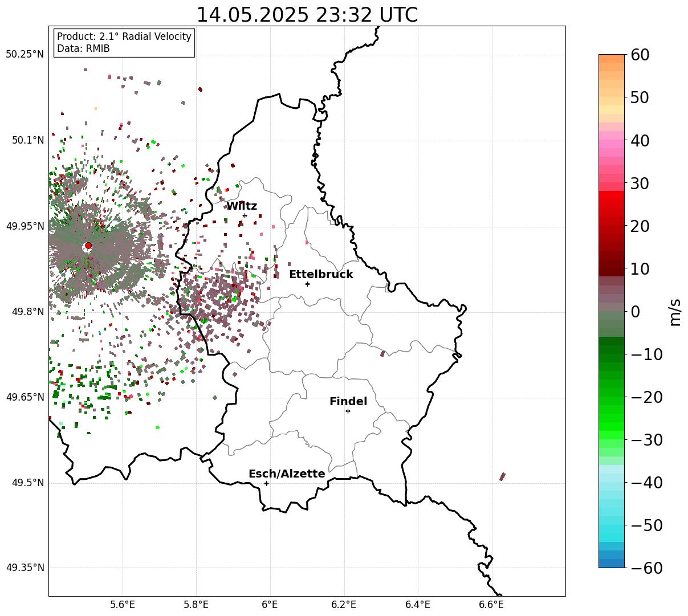The width and height of the screenshot is (688, 616).
Task: Click the colorbar label −40
Action: (x=646, y=483)
